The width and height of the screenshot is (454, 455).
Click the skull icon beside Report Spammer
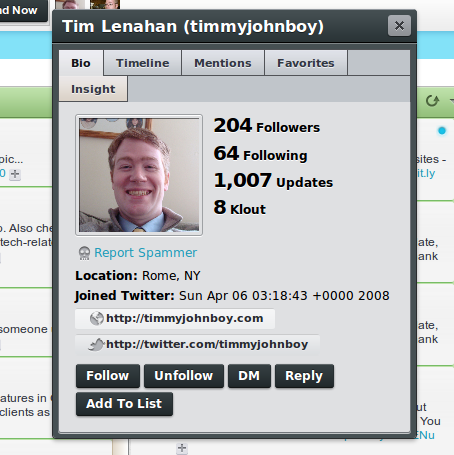[84, 253]
